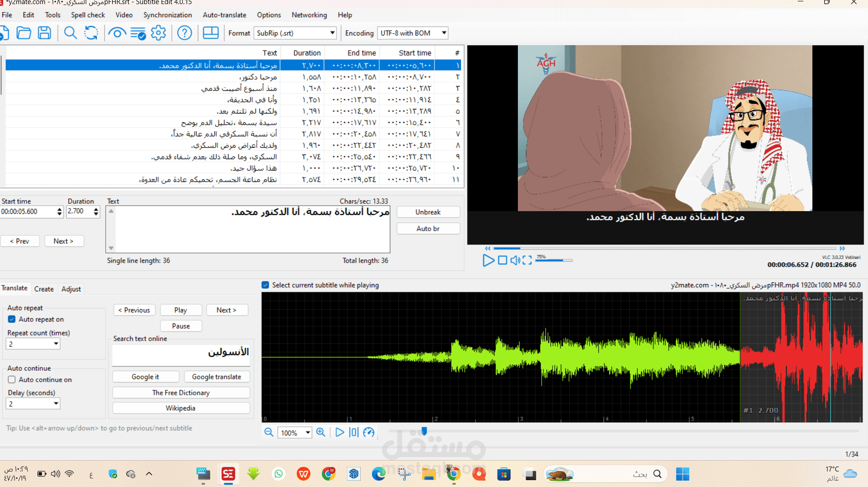The height and width of the screenshot is (487, 868).
Task: Zoom out the waveform
Action: point(269,432)
